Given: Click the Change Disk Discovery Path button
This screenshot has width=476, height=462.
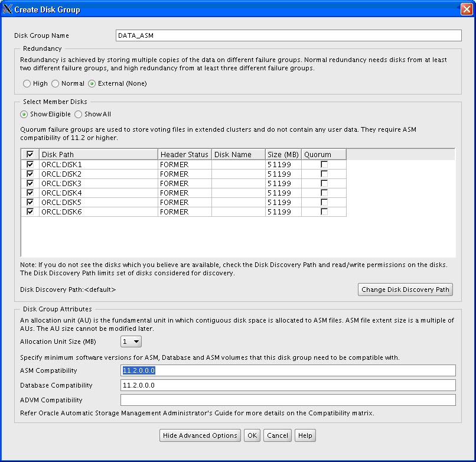Looking at the screenshot, I should (405, 289).
